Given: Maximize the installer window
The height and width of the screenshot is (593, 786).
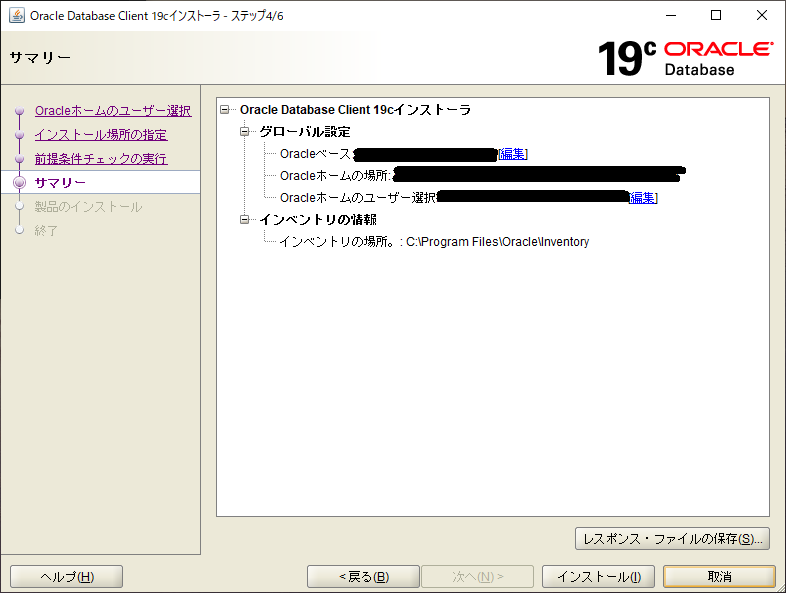Looking at the screenshot, I should click(716, 16).
